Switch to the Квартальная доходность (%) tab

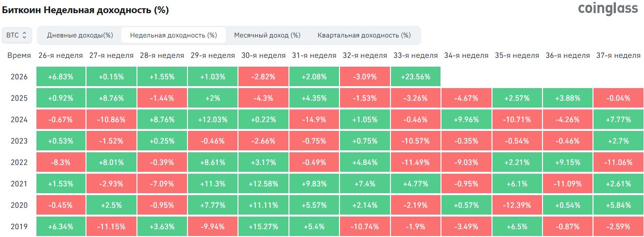click(x=364, y=35)
